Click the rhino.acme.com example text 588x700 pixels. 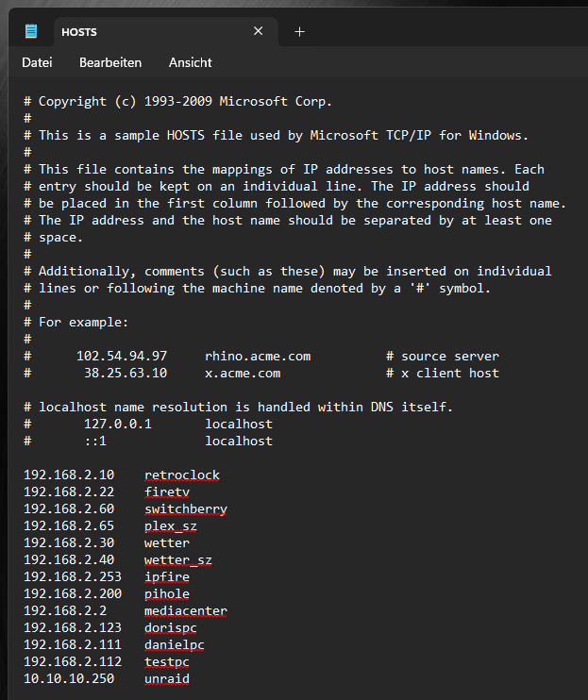258,357
